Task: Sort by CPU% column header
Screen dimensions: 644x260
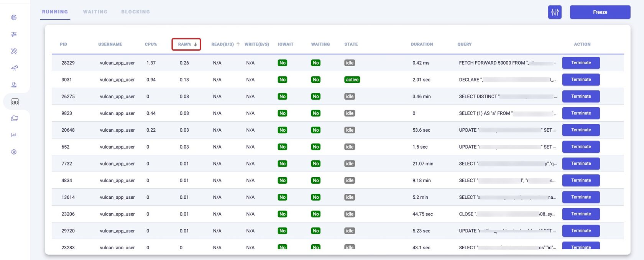Action: click(151, 44)
